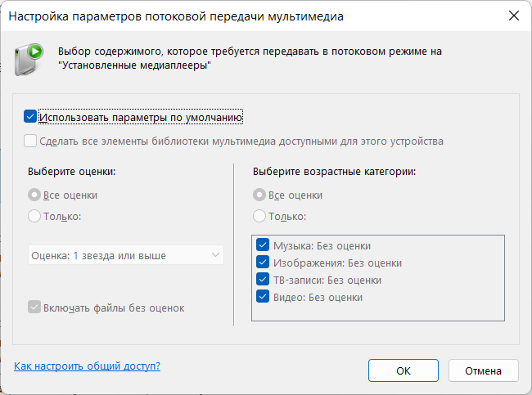Image resolution: width=532 pixels, height=395 pixels.
Task: Click the dialog title "Настройка параметров потоковой передачи мультимедиа"
Action: [176, 16]
